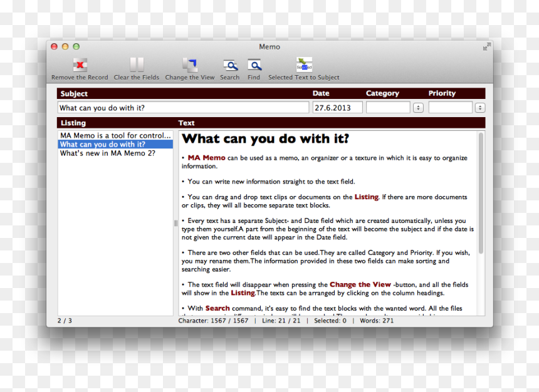This screenshot has width=539, height=392.
Task: Click the Listing panel header
Action: pos(73,123)
